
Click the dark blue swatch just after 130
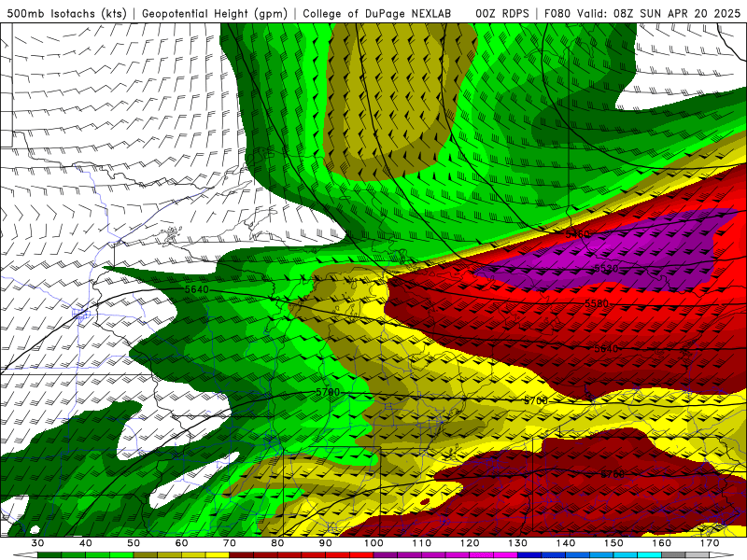[x=529, y=555]
